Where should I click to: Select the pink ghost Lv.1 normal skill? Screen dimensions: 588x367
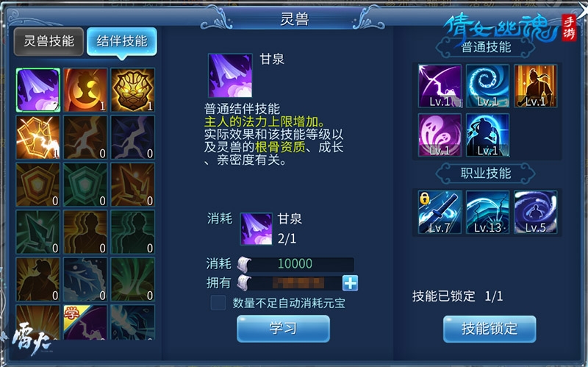[440, 135]
